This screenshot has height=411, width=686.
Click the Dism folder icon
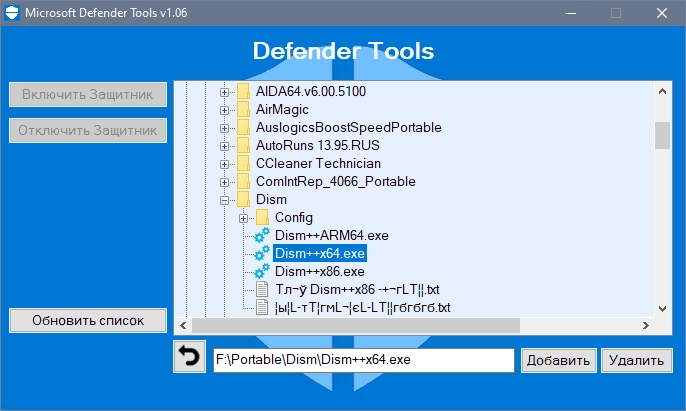pos(243,199)
